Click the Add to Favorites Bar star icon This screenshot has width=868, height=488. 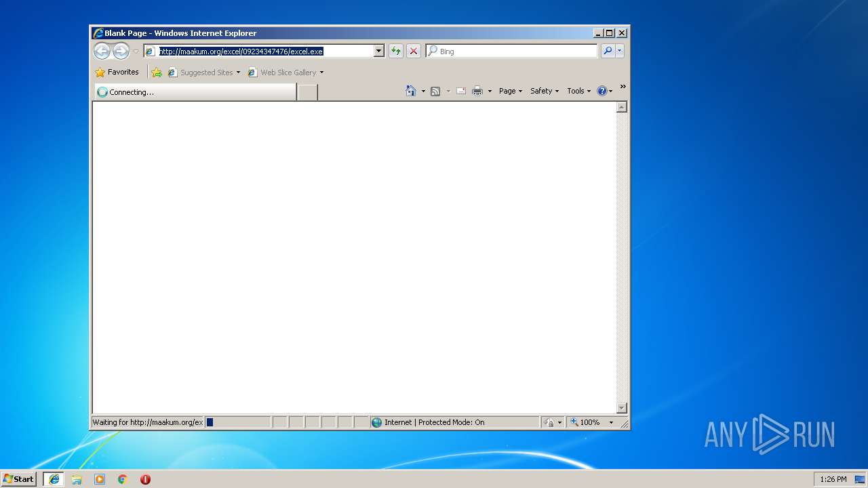157,73
